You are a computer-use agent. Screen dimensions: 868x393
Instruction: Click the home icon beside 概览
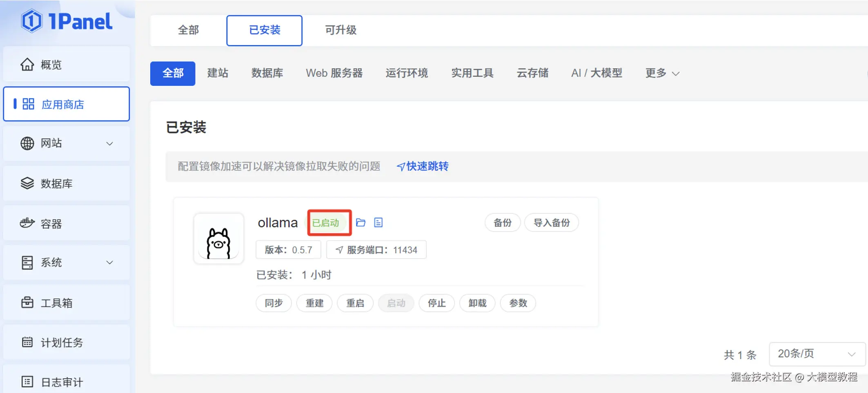[27, 65]
